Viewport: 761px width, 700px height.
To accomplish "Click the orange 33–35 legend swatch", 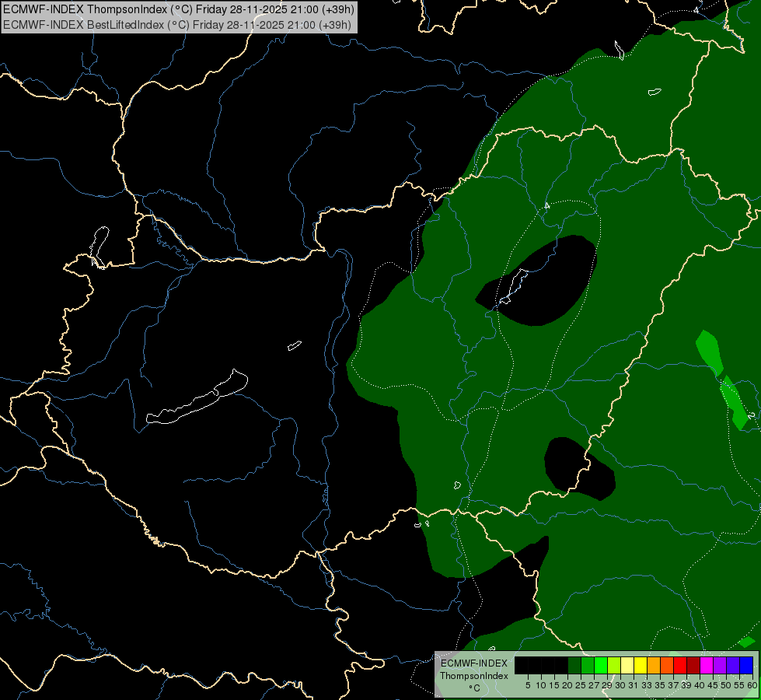I will pos(654,665).
